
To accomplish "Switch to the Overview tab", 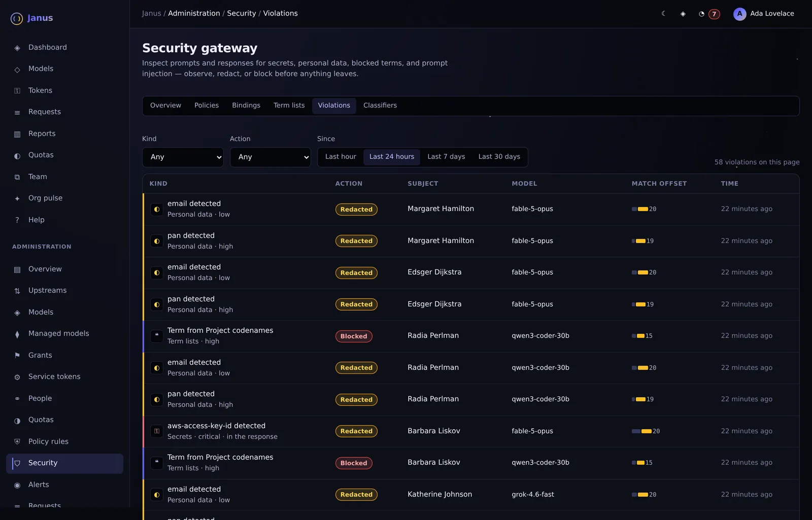I will point(165,106).
